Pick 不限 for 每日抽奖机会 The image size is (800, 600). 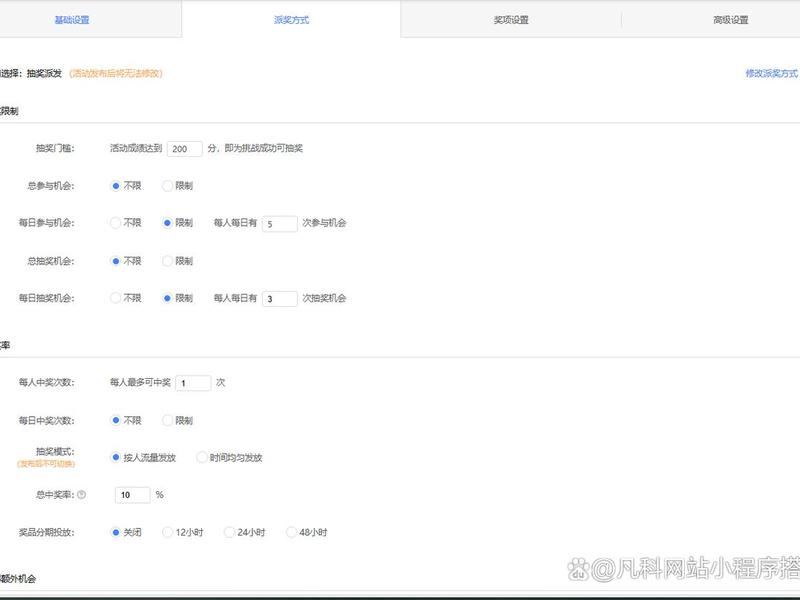pos(116,298)
